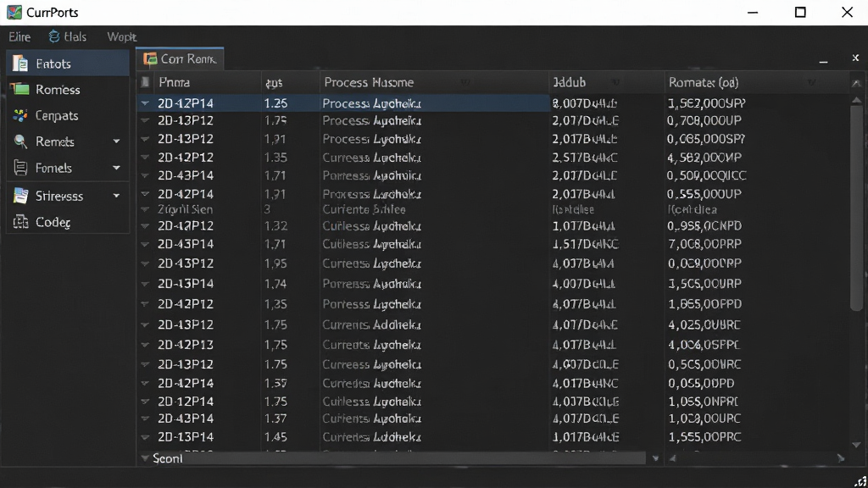The height and width of the screenshot is (488, 868).
Task: Open the Eatots sidebar item icon
Action: [20, 64]
